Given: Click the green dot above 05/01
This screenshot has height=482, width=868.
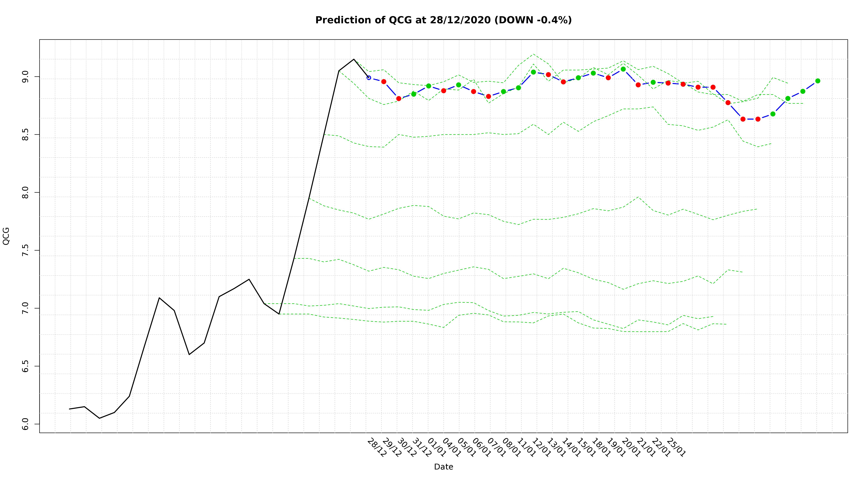Looking at the screenshot, I should pyautogui.click(x=459, y=85).
